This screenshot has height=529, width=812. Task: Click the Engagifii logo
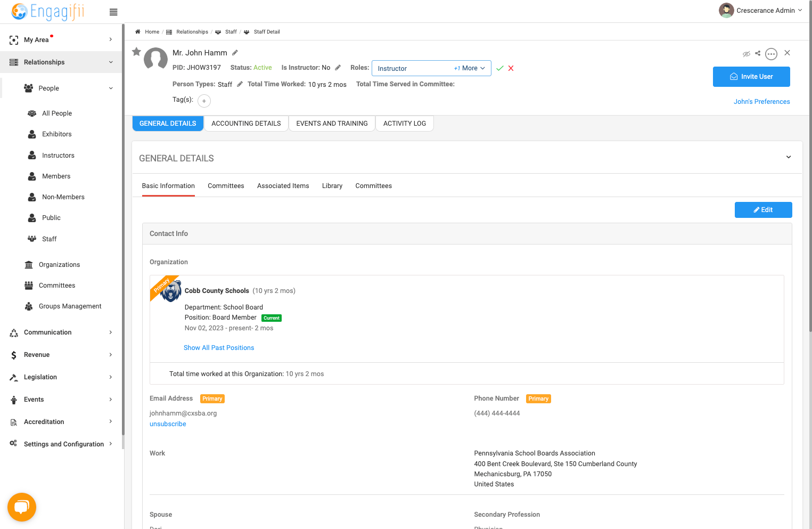(48, 11)
